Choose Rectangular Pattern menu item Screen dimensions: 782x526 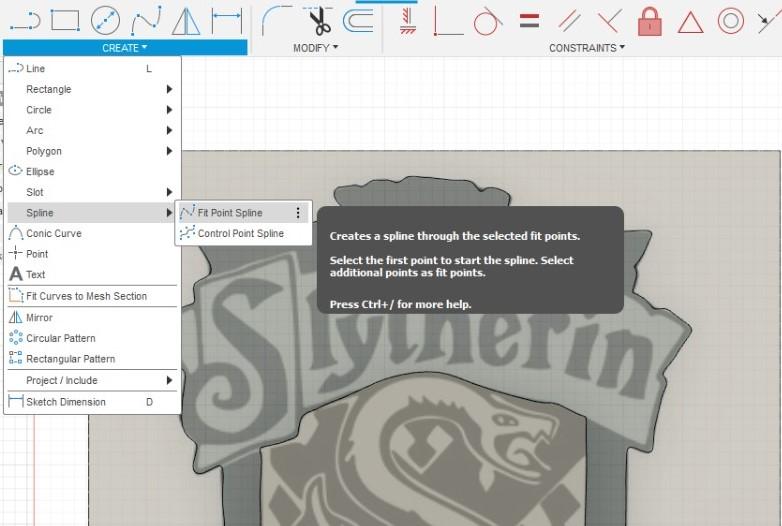click(x=92, y=359)
